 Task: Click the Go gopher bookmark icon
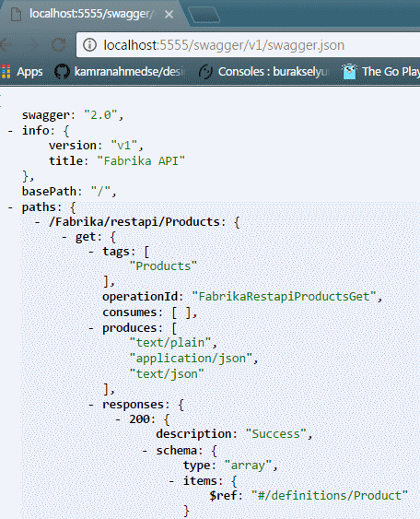(350, 72)
